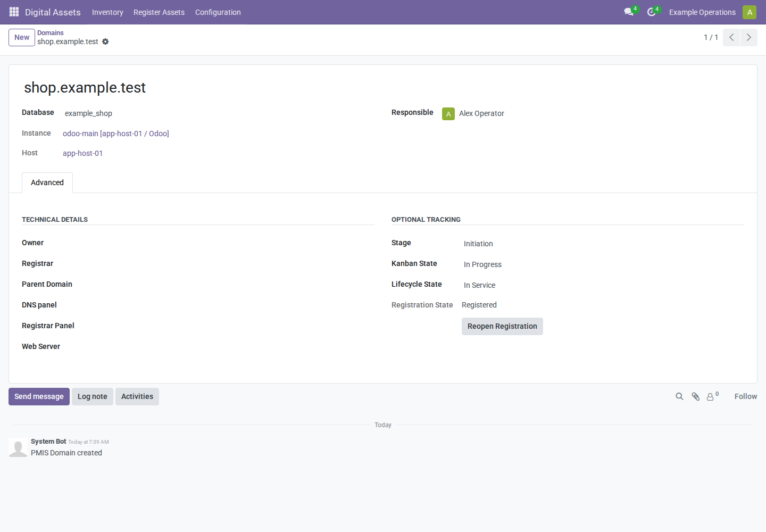
Task: Search messages with magnifier icon
Action: point(679,396)
